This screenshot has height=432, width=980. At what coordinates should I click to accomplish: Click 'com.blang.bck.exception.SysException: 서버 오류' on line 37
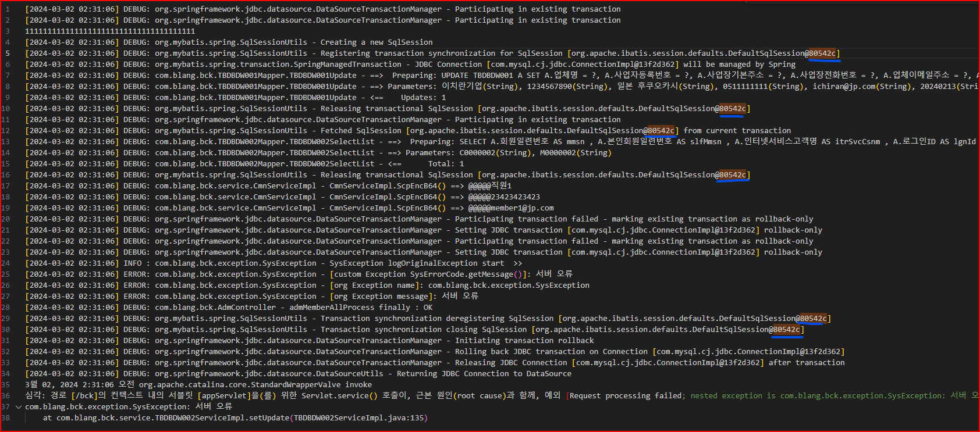coord(129,407)
